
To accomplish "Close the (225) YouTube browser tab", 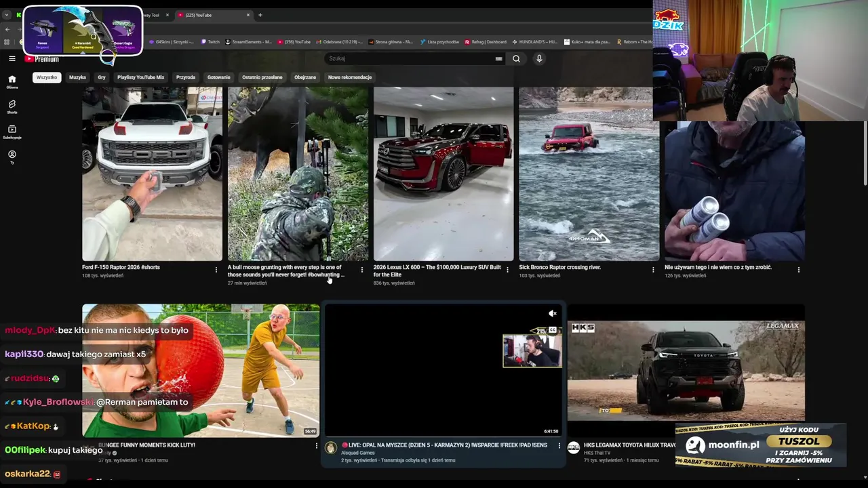I will pyautogui.click(x=248, y=15).
